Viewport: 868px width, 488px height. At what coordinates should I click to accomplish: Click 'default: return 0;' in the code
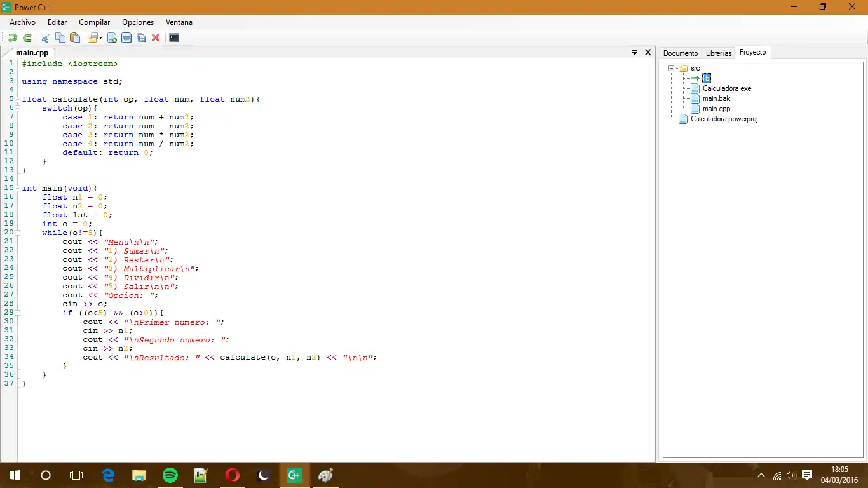108,152
